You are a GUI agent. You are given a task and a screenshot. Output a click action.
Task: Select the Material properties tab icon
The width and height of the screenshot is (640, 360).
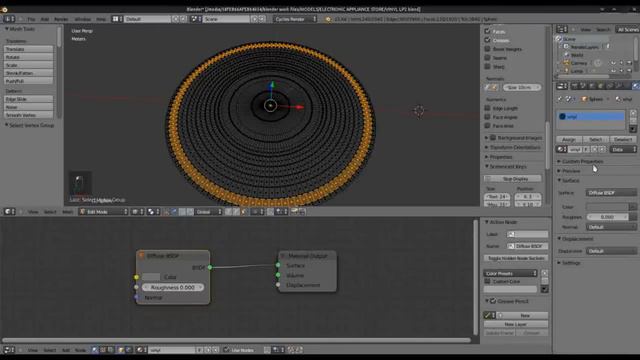pyautogui.click(x=636, y=86)
